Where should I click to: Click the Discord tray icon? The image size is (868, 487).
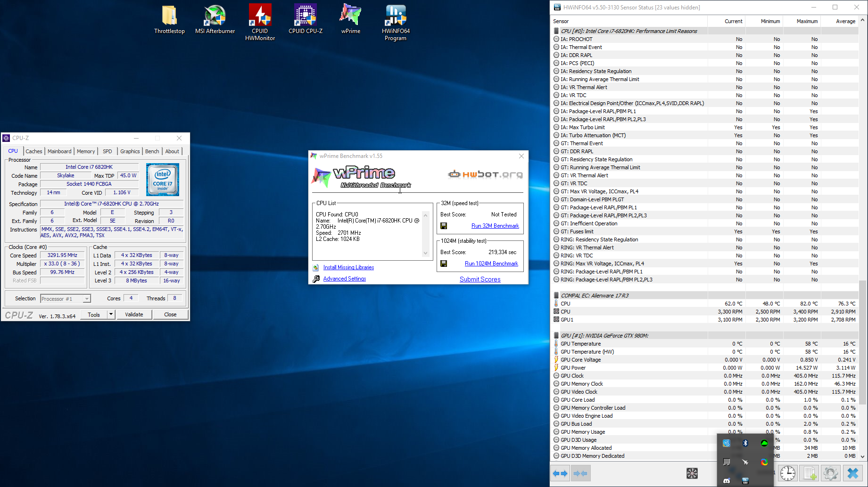[727, 480]
